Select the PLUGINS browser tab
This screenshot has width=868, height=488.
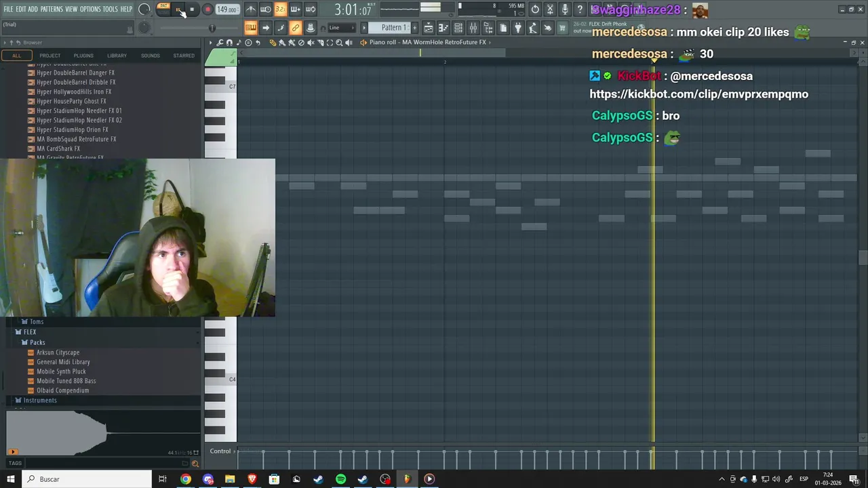coord(83,56)
